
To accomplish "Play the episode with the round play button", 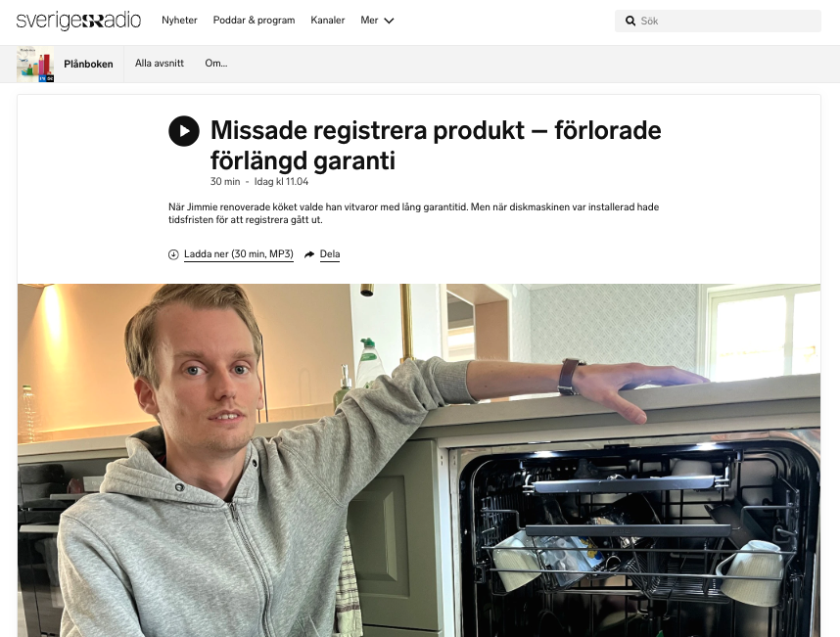I will [x=184, y=131].
